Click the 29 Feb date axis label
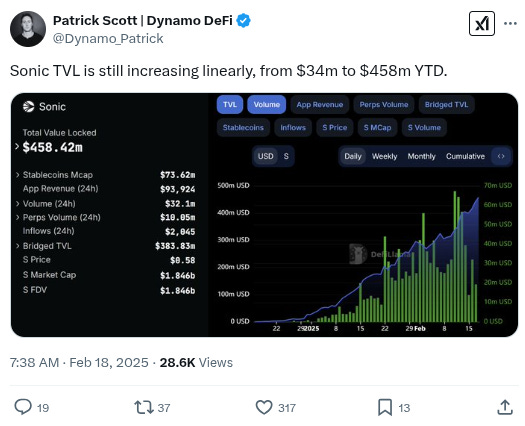525x426 pixels. (x=416, y=329)
